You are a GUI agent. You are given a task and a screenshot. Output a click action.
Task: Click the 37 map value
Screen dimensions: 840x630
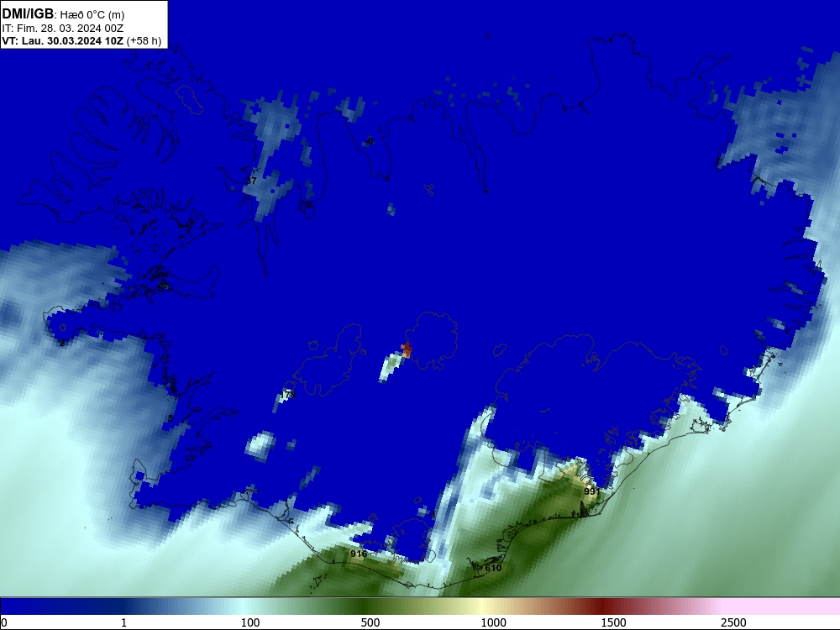(251, 181)
